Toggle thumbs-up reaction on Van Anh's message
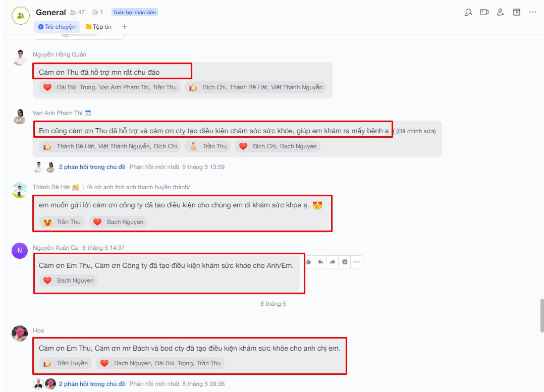Screen dimensions: 544x392 pos(47,146)
